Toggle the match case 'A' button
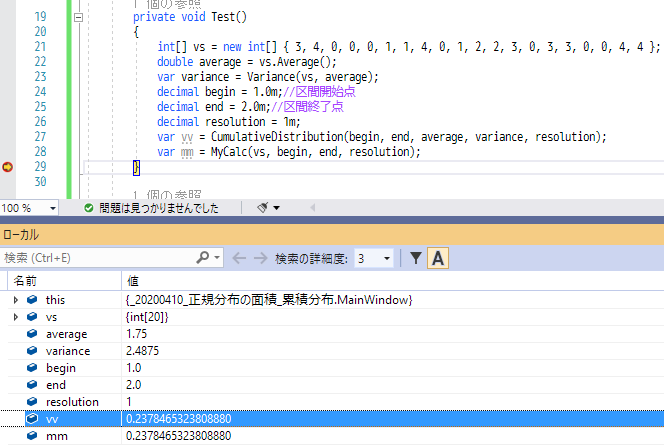The width and height of the screenshot is (664, 448). [438, 258]
